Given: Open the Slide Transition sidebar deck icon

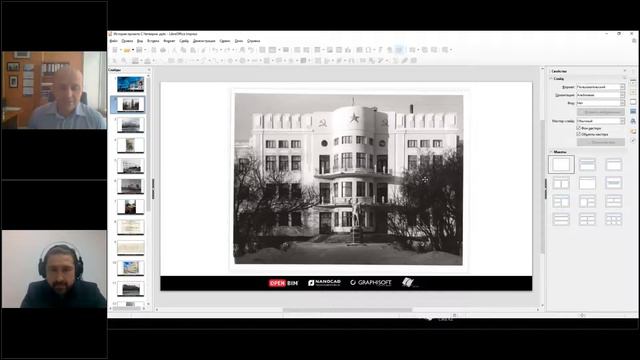Looking at the screenshot, I should (x=633, y=91).
